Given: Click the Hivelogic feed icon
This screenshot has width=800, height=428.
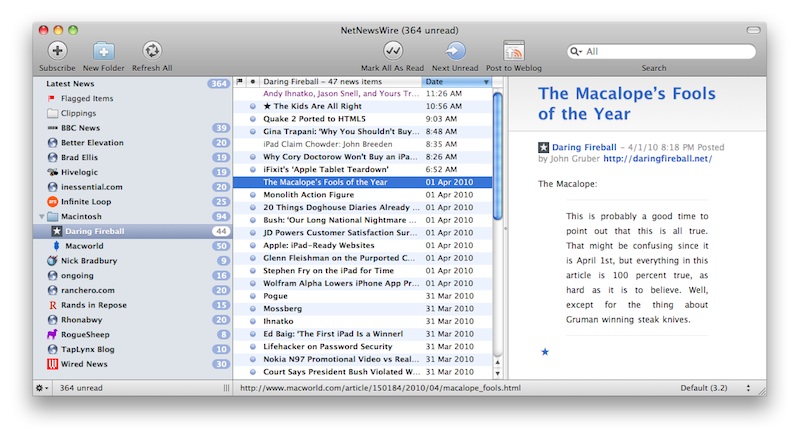Looking at the screenshot, I should pos(52,172).
